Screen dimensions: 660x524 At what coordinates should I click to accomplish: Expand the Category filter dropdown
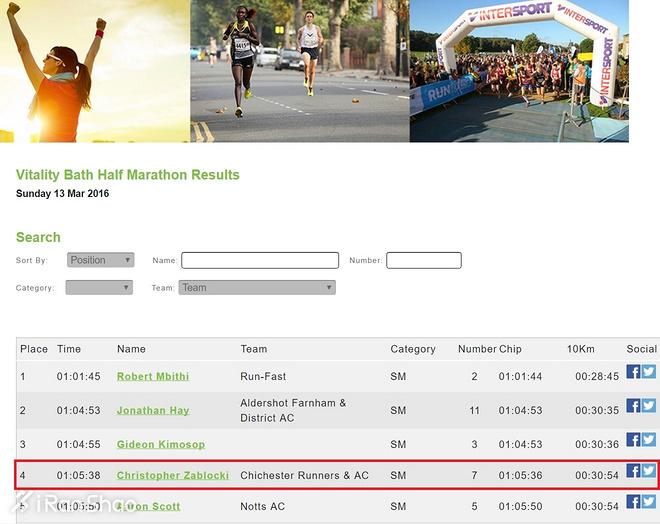pyautogui.click(x=99, y=287)
